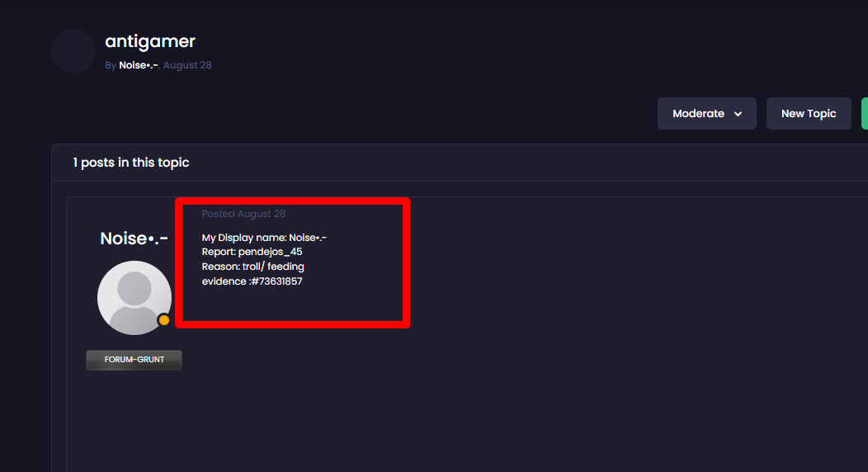Click the dark round topic-starter avatar beside title

[73, 51]
